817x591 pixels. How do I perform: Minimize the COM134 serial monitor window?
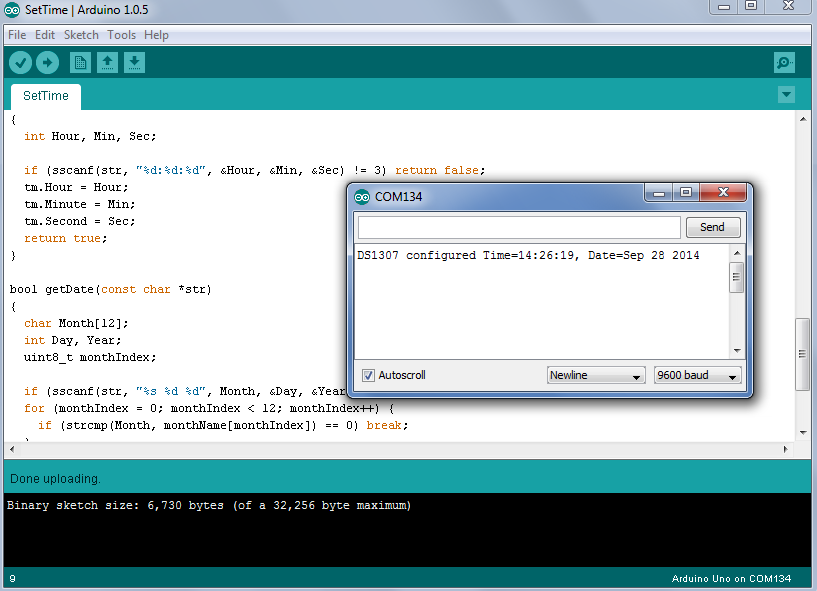pos(659,193)
